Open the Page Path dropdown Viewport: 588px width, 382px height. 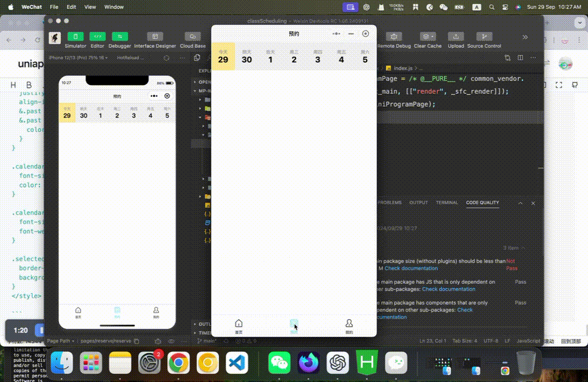pos(61,341)
